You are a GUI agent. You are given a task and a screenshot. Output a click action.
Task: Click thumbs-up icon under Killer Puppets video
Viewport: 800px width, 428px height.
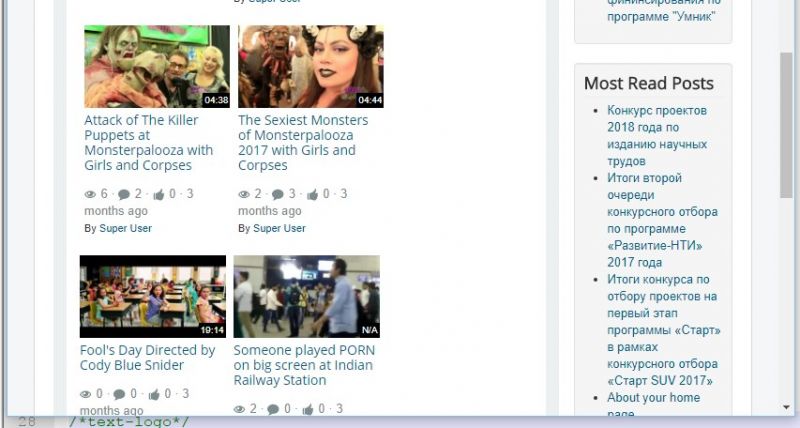[158, 194]
